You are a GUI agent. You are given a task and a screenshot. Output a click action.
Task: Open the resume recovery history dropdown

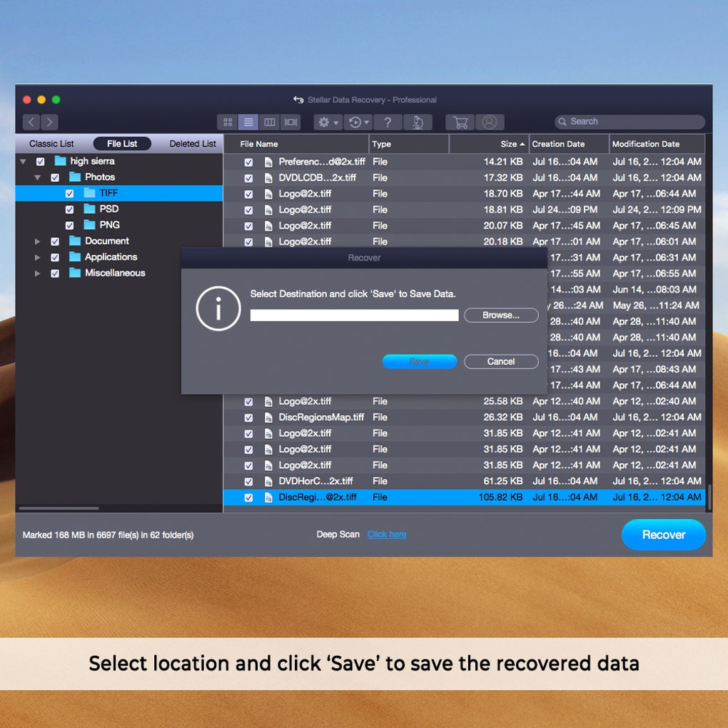pyautogui.click(x=358, y=122)
